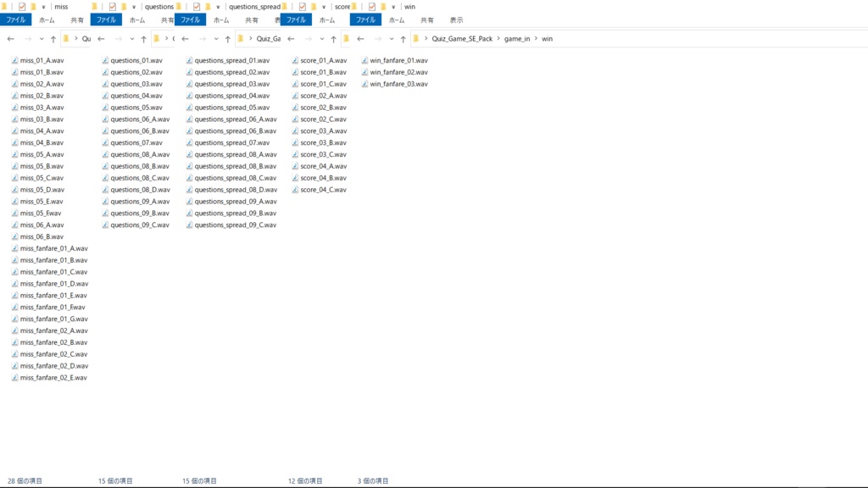Click New folder icon in miss title bar
868x488 pixels.
(x=33, y=7)
